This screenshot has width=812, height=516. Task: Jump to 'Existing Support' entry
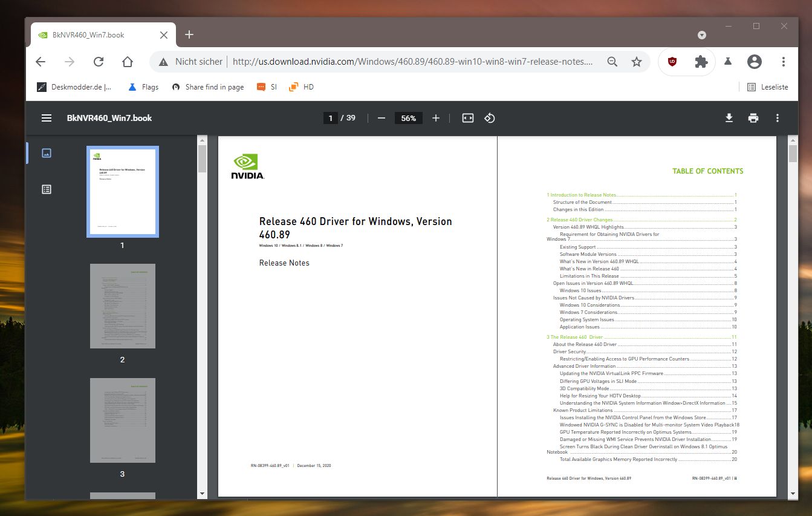[x=648, y=247]
